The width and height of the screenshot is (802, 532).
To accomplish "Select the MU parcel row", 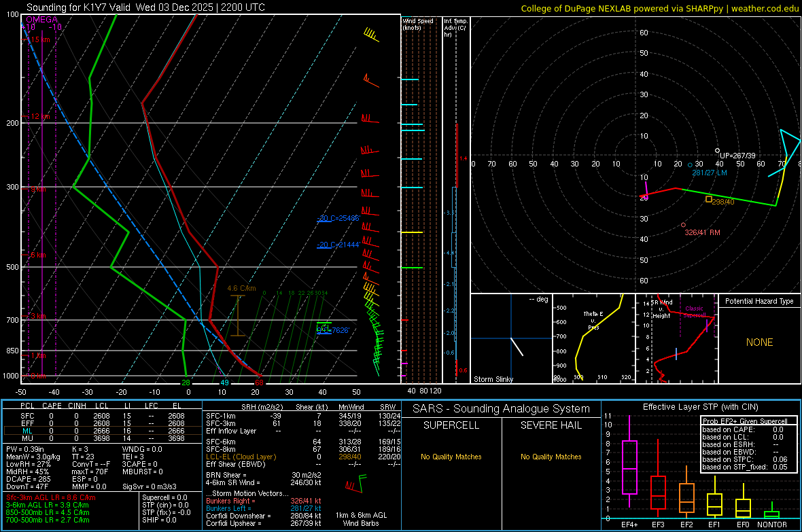I will [x=103, y=438].
